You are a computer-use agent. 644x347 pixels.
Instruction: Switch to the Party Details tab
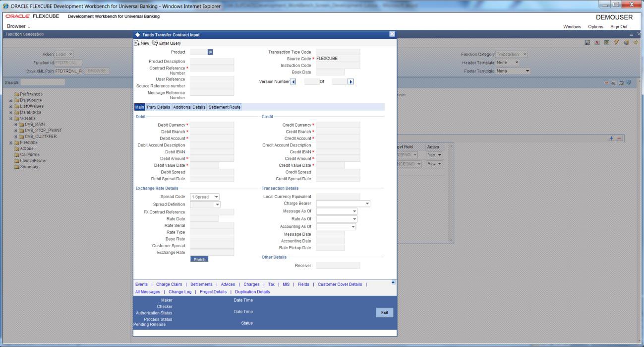tap(159, 107)
